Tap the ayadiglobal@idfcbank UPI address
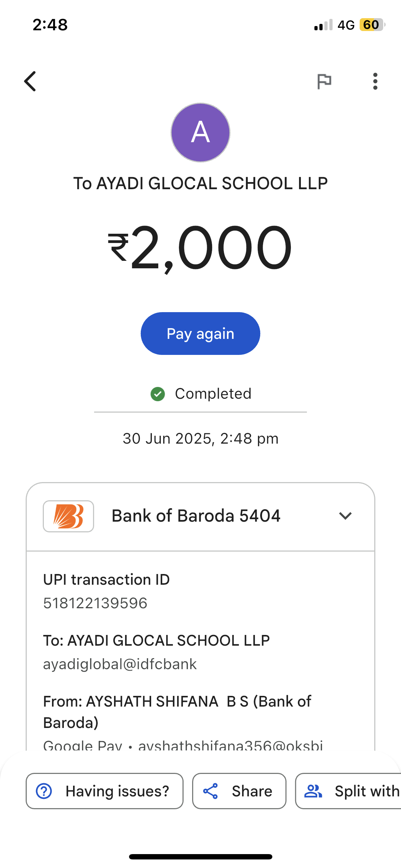The height and width of the screenshot is (868, 401). [x=120, y=664]
